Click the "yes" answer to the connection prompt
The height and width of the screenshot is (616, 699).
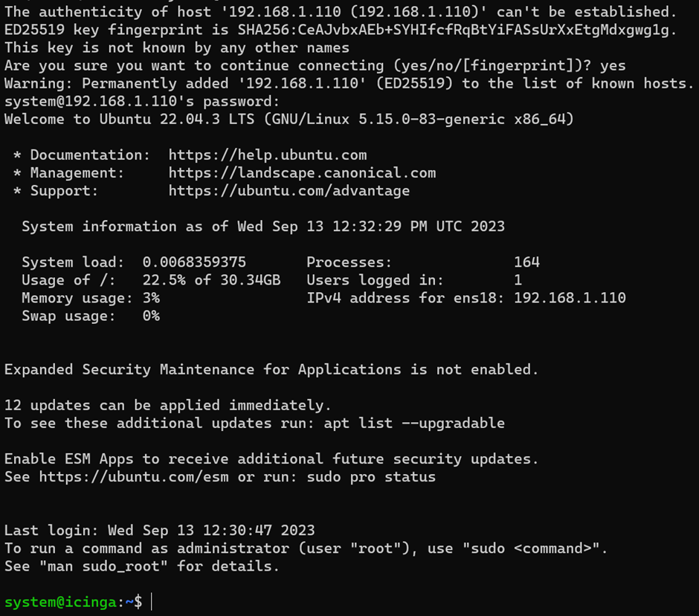pyautogui.click(x=613, y=66)
